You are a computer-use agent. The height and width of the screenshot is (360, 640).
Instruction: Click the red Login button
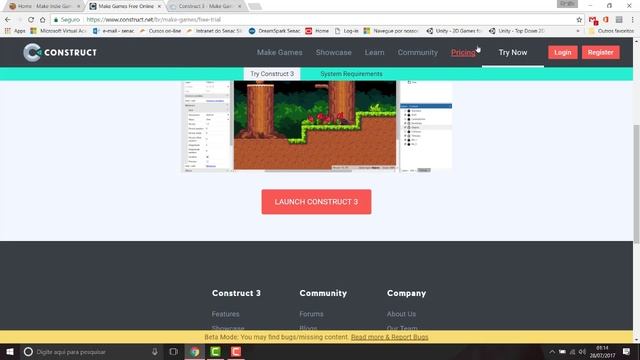tap(562, 52)
